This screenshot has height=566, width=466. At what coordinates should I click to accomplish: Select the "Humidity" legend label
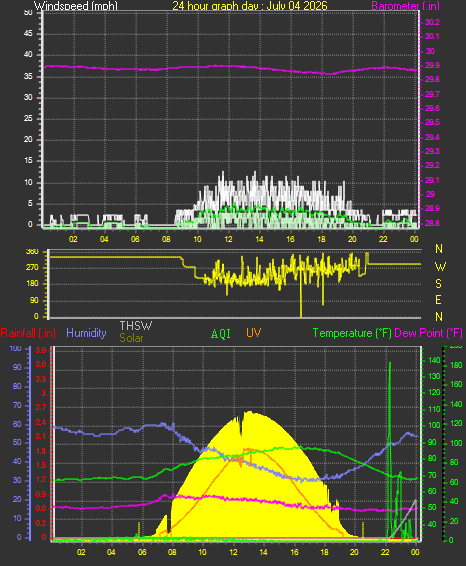coord(86,333)
